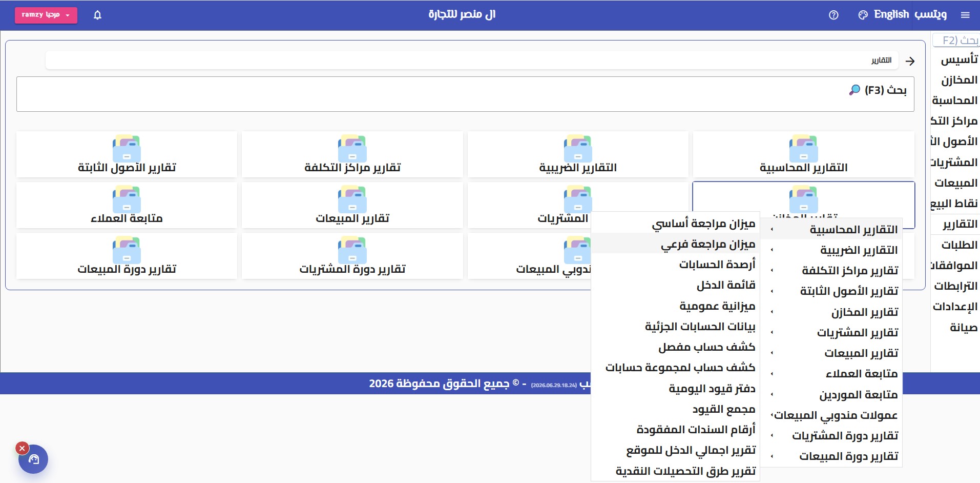Select نقاط البيع in the sidebar

tap(954, 204)
